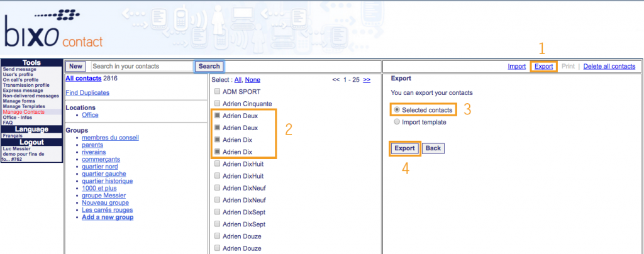Open Send message in Tools menu
Image resolution: width=644 pixels, height=254 pixels.
19,69
